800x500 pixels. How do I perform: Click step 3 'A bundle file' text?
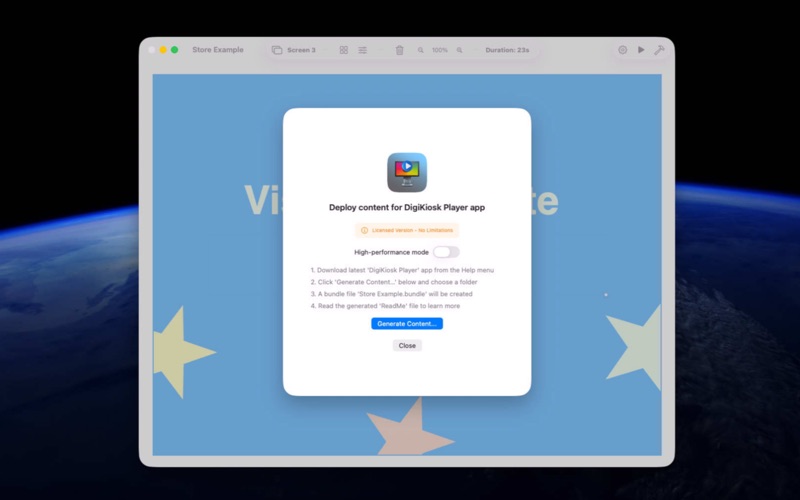pyautogui.click(x=391, y=294)
